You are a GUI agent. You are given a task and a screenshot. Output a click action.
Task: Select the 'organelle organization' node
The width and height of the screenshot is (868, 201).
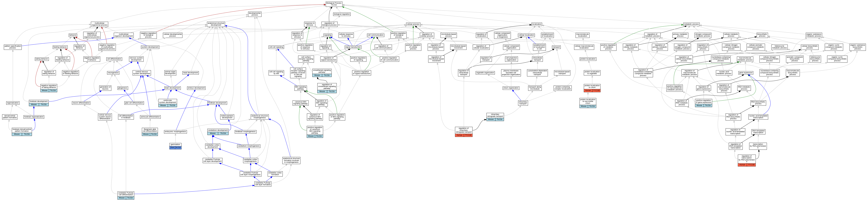(x=485, y=73)
